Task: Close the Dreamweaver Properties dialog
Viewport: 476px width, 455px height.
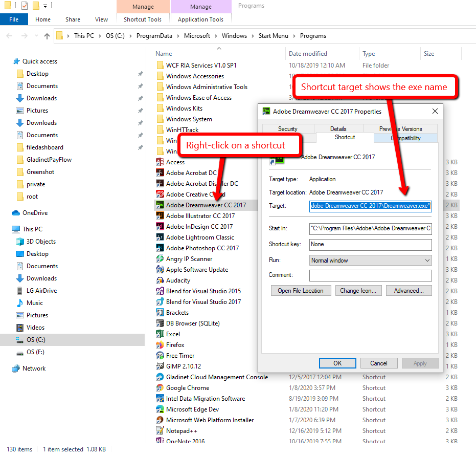Action: point(435,111)
